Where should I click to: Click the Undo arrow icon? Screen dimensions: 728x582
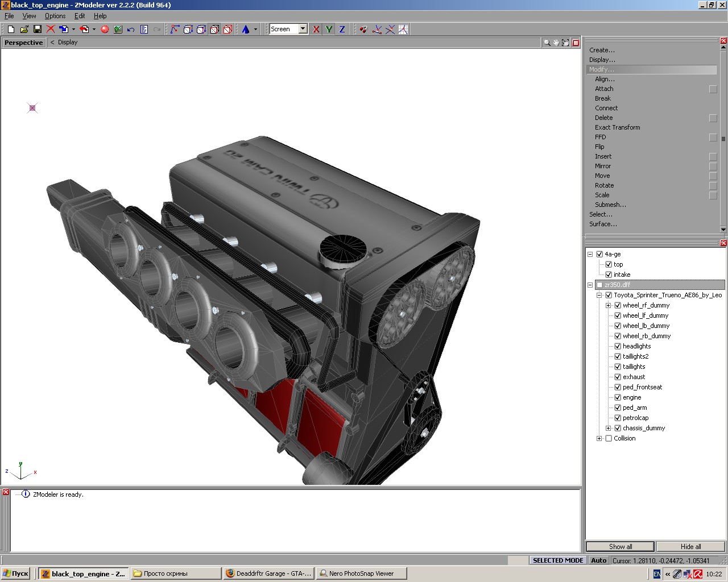point(131,29)
